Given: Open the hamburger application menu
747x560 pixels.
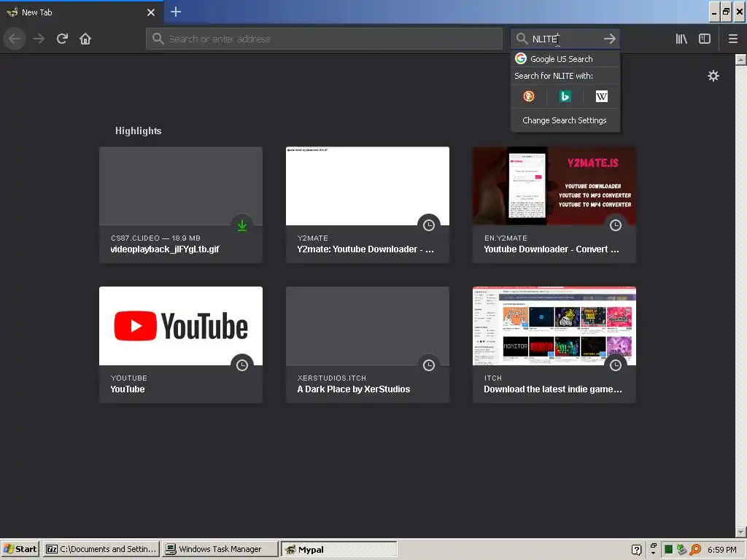Looking at the screenshot, I should tap(732, 39).
